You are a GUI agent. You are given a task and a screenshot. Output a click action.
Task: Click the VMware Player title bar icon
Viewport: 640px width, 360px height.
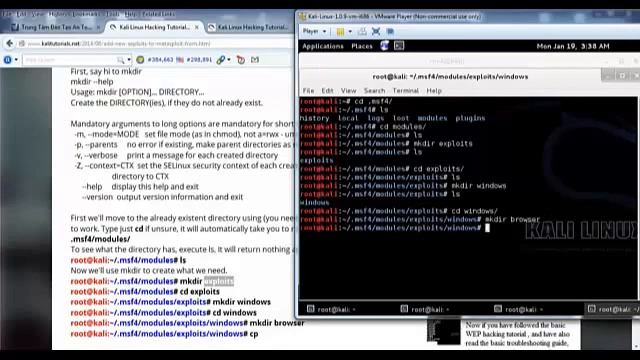point(302,16)
